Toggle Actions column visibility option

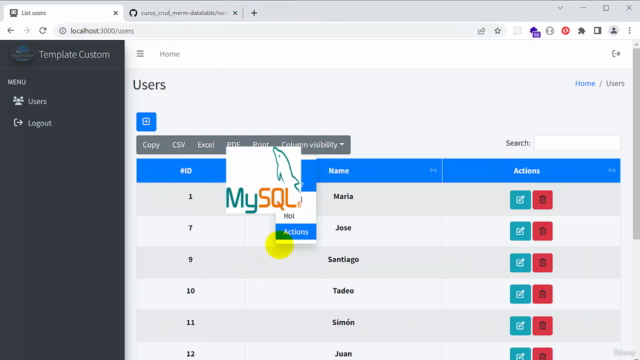point(296,231)
